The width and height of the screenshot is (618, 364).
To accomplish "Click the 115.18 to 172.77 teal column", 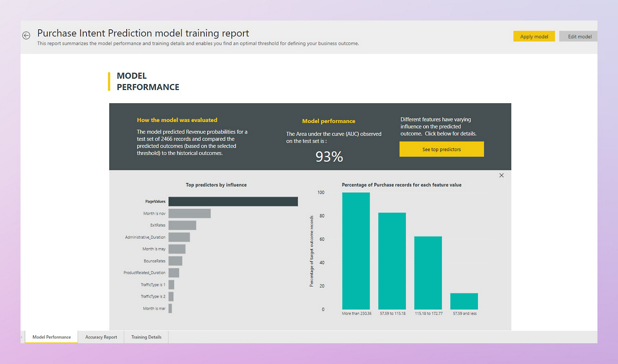I will click(x=428, y=273).
